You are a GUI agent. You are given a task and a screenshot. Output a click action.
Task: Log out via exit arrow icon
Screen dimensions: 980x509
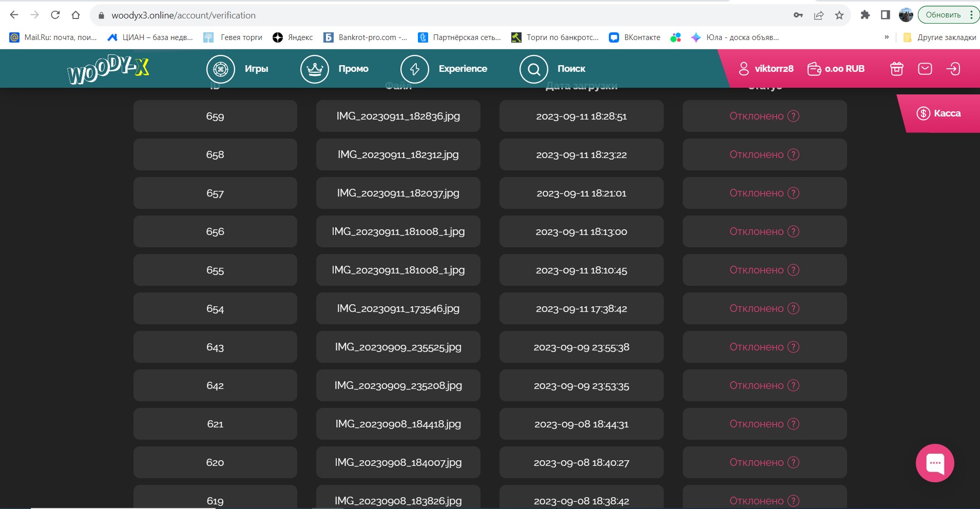[x=953, y=69]
